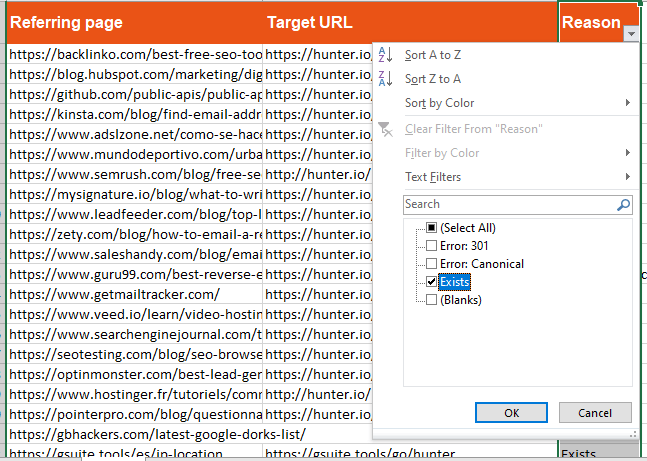Select the getmailtracker.com cell
This screenshot has width=647, height=461.
[x=135, y=295]
